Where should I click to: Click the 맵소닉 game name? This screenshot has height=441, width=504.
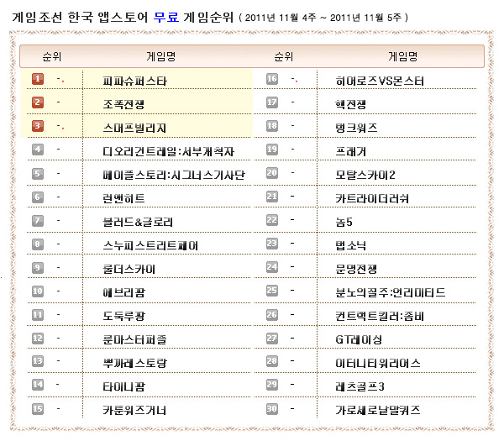click(x=350, y=246)
